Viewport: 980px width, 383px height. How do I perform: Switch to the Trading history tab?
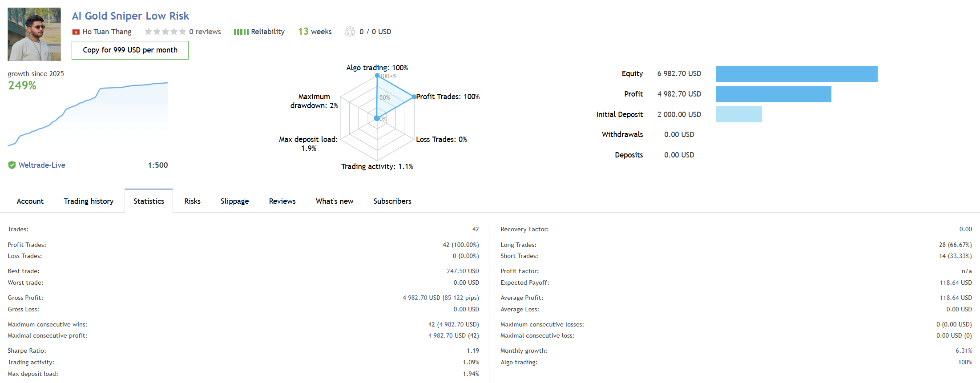89,201
